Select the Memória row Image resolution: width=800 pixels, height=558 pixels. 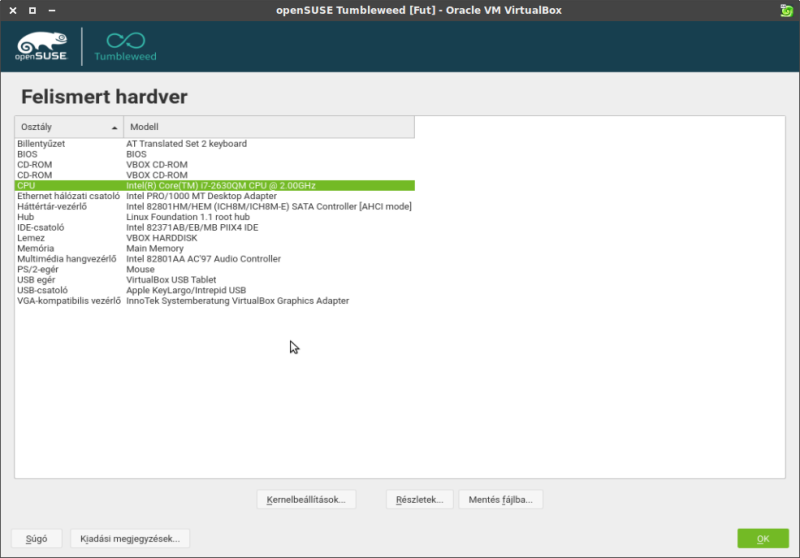point(215,248)
